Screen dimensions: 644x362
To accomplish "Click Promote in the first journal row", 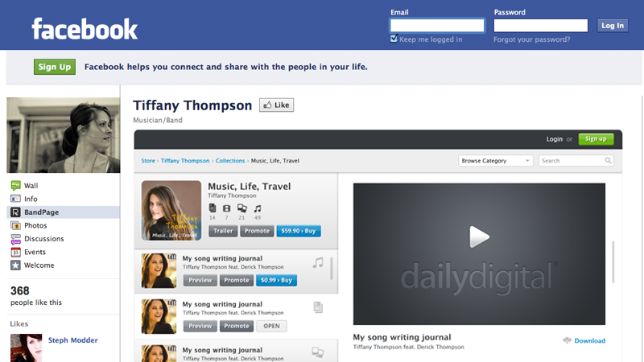I will 237,280.
